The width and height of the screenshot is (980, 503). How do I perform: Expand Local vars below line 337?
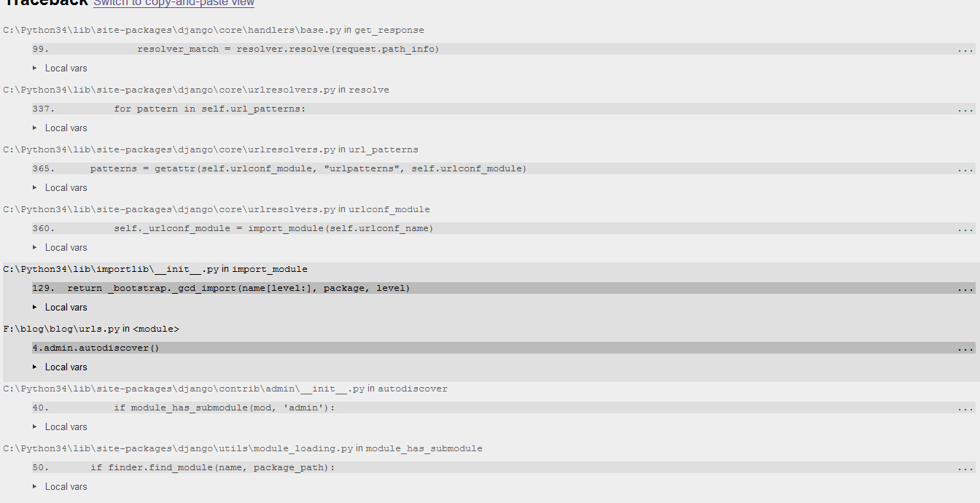coord(66,128)
